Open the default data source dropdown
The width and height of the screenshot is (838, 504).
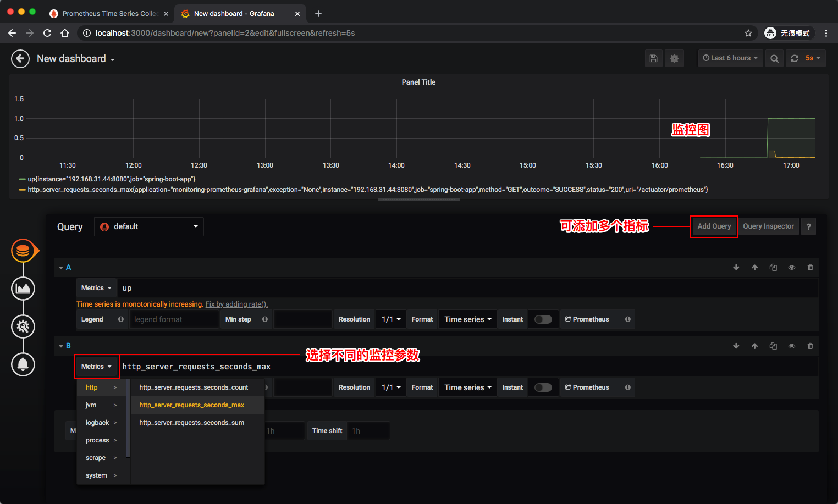(x=149, y=227)
